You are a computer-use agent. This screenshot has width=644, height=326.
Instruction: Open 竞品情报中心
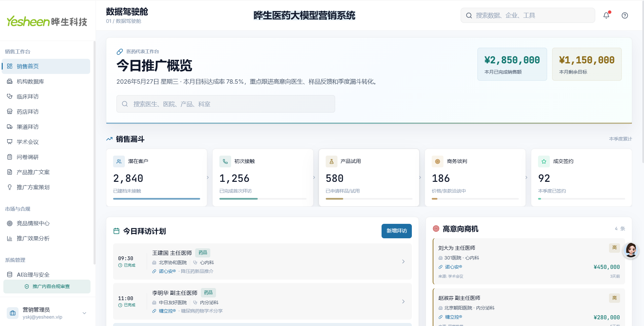46,223
